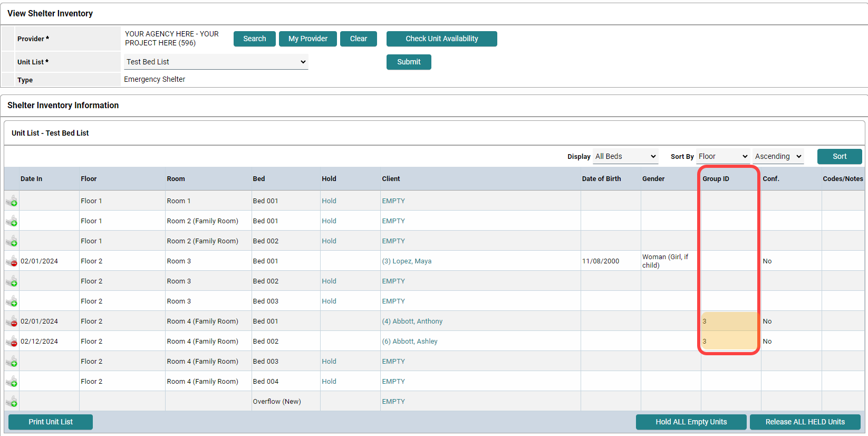Click remove-client icon beside Lopez, Maya row
This screenshot has height=436, width=868.
(12, 261)
